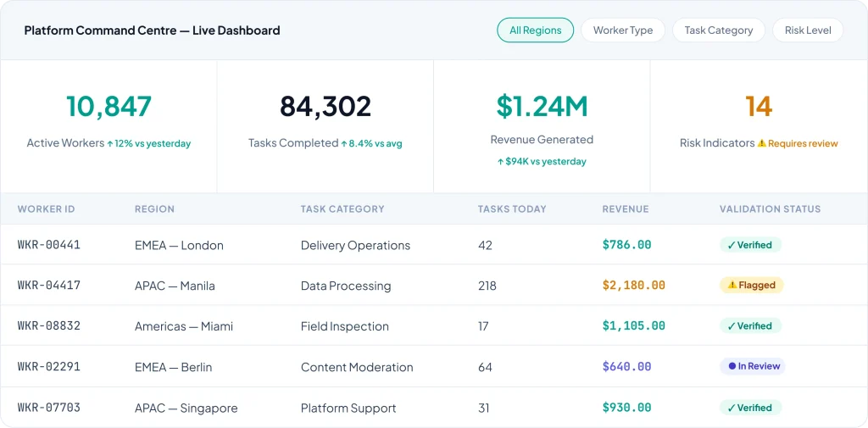This screenshot has height=428, width=868.
Task: Click the $2,180.00 revenue amount
Action: pyautogui.click(x=633, y=286)
